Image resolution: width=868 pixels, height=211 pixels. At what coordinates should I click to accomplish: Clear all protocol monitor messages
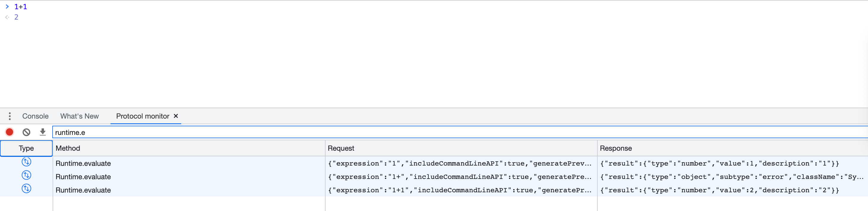coord(26,132)
